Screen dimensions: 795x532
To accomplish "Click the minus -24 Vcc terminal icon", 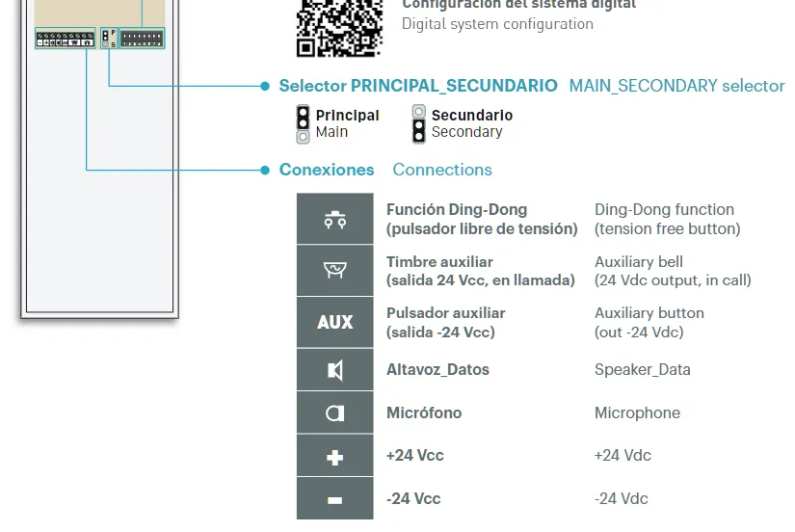I will tap(335, 498).
